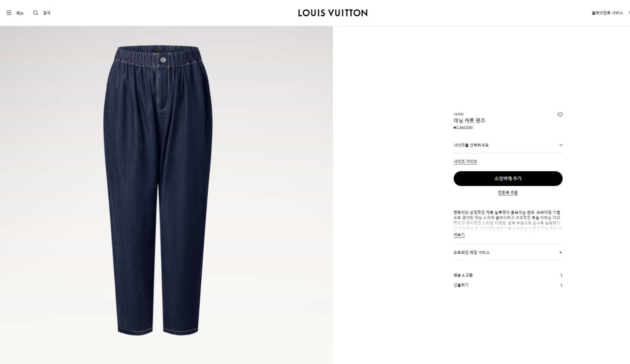The image size is (630, 364).
Task: Click 선물하기 gifting label
Action: click(x=461, y=285)
